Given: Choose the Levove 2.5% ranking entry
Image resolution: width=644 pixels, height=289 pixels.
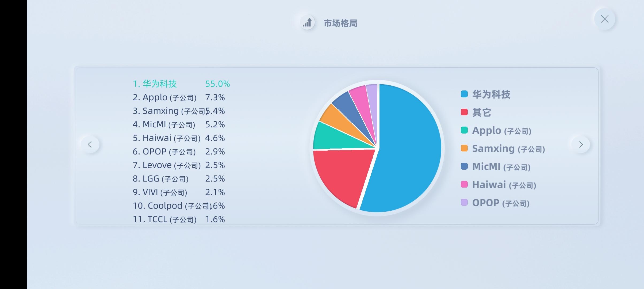Looking at the screenshot, I should (179, 165).
